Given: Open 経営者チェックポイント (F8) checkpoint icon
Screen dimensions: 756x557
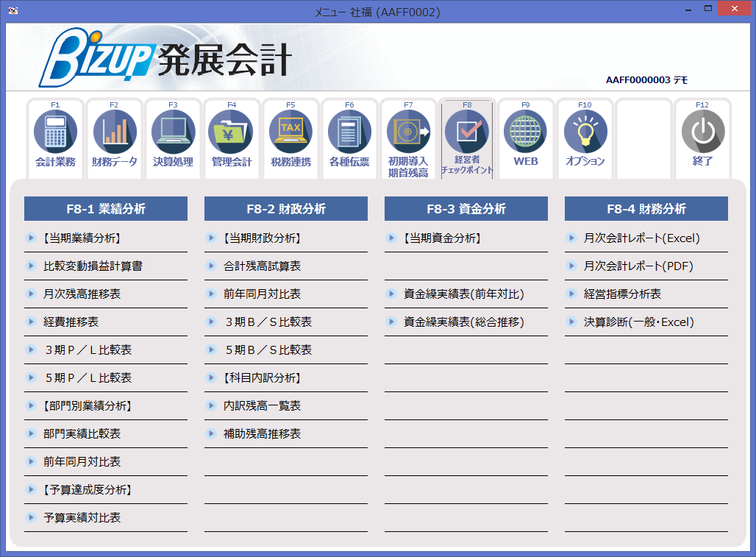Looking at the screenshot, I should coord(467,138).
